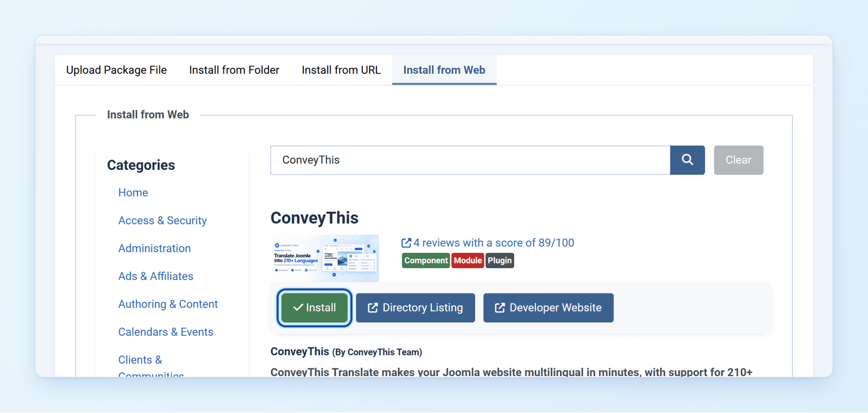Click the Install from Web fieldset legend

coord(148,115)
